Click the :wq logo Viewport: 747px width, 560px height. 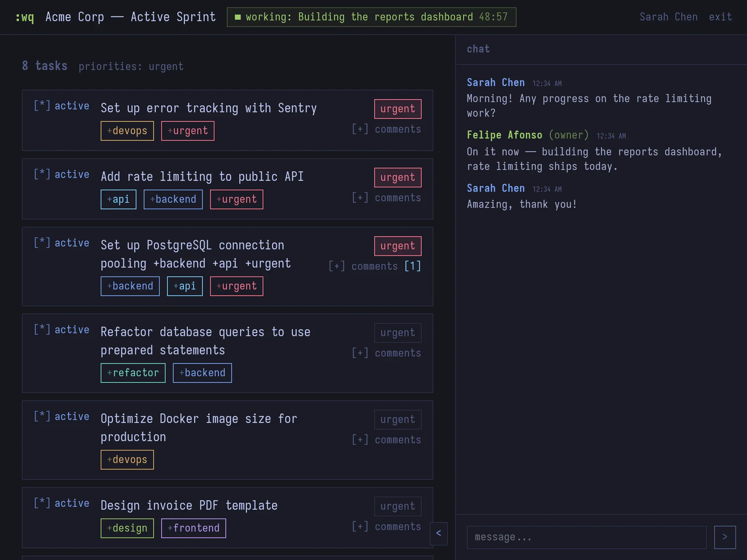coord(25,17)
